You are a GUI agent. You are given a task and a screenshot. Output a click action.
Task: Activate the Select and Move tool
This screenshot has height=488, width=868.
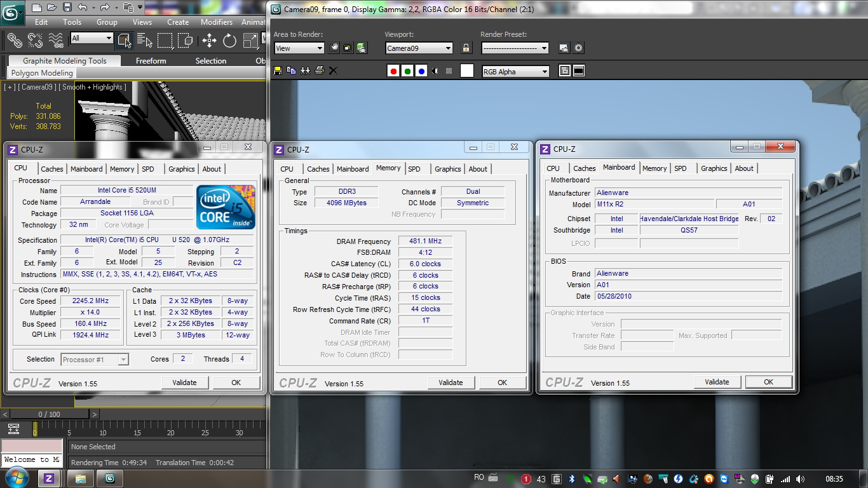point(209,41)
